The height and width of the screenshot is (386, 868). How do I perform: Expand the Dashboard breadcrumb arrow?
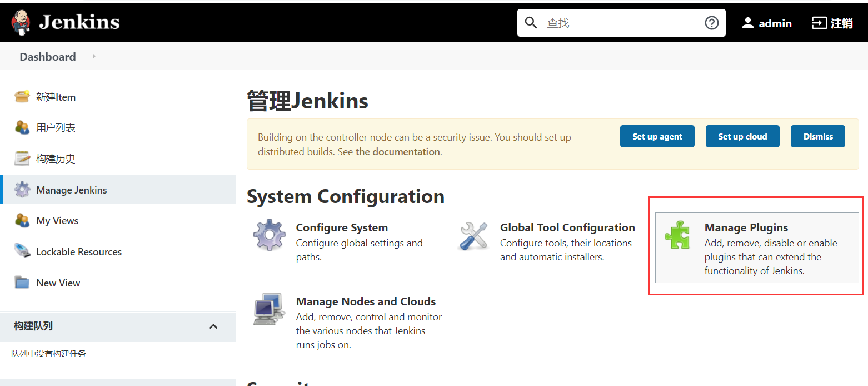(94, 56)
